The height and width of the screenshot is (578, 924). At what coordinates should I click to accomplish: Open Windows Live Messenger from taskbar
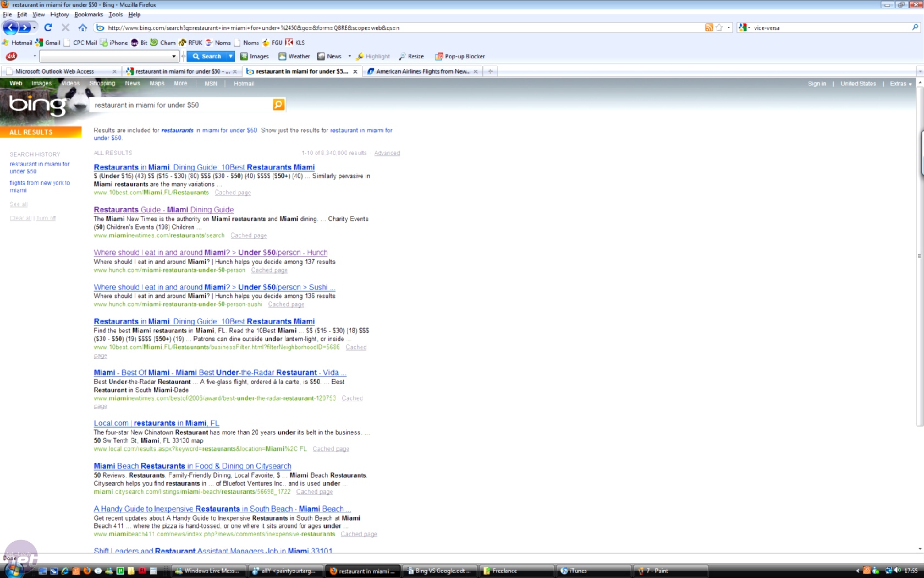point(209,571)
